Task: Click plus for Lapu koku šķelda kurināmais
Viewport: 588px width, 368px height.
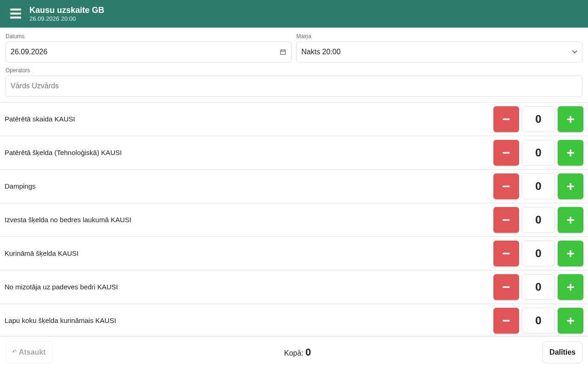Action: point(571,321)
